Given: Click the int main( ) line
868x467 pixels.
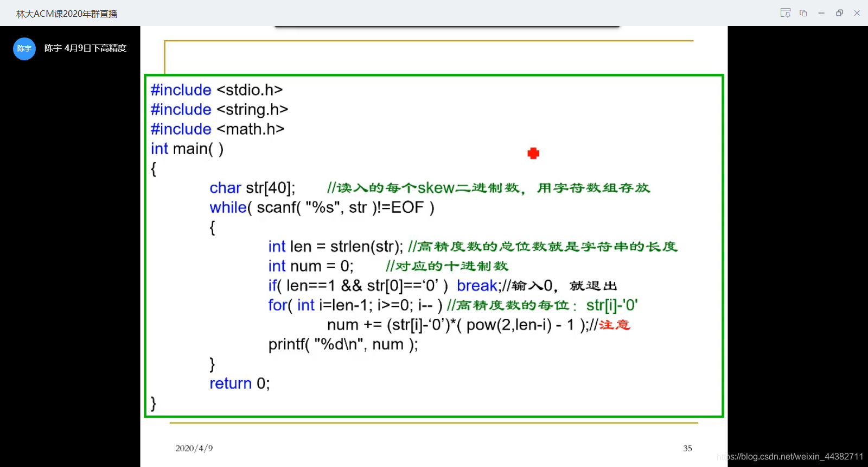Looking at the screenshot, I should coord(187,148).
